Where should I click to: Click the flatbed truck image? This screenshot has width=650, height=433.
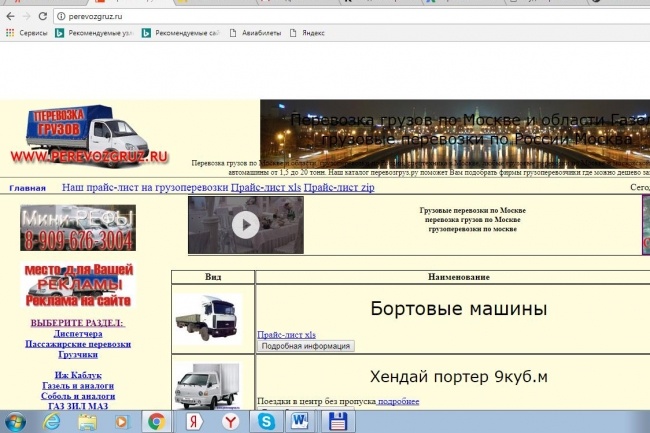pyautogui.click(x=208, y=319)
